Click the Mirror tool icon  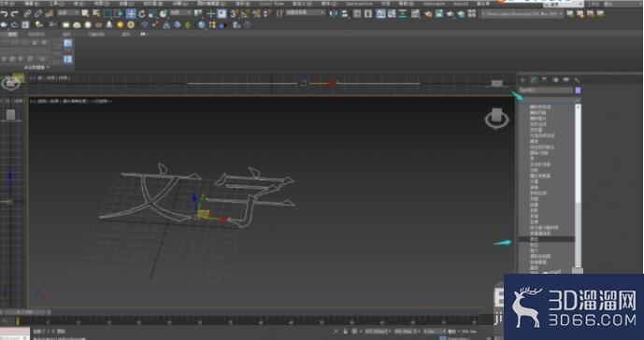click(334, 14)
